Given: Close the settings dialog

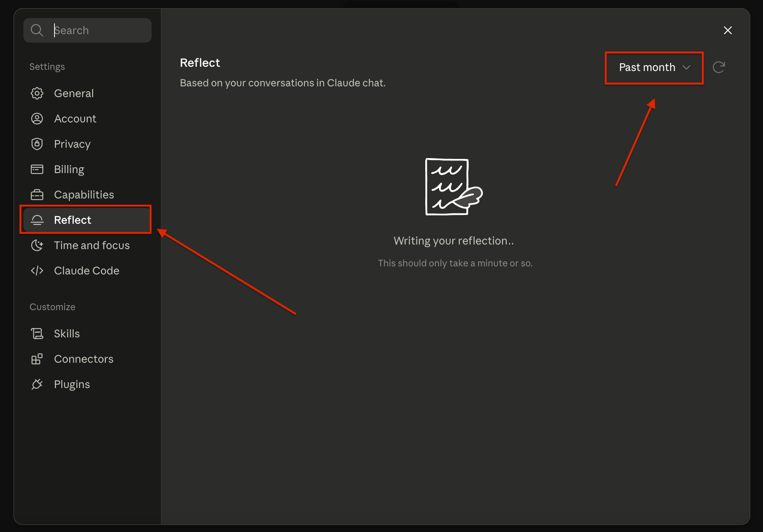Looking at the screenshot, I should click(x=728, y=30).
